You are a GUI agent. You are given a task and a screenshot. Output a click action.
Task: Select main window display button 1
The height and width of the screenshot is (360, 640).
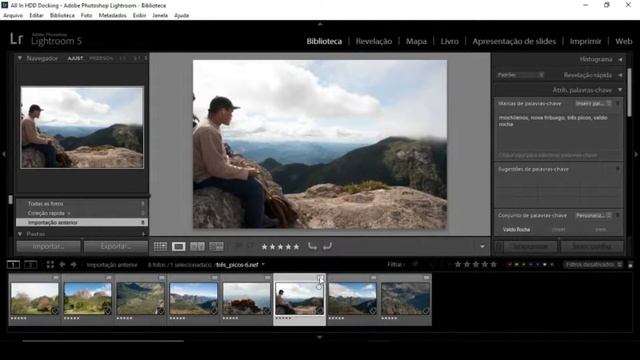(13, 264)
